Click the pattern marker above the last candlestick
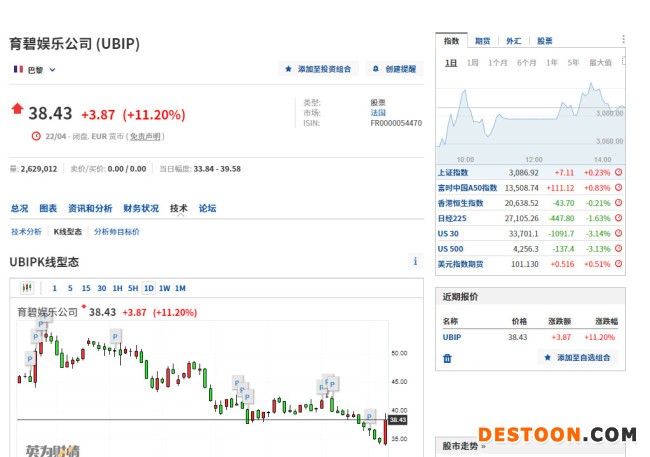This screenshot has height=457, width=650. tap(369, 416)
